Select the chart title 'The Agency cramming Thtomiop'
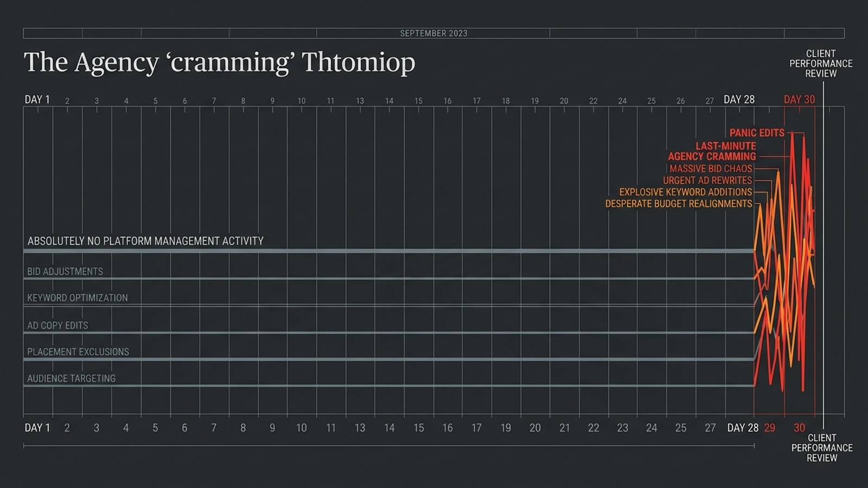 point(219,62)
